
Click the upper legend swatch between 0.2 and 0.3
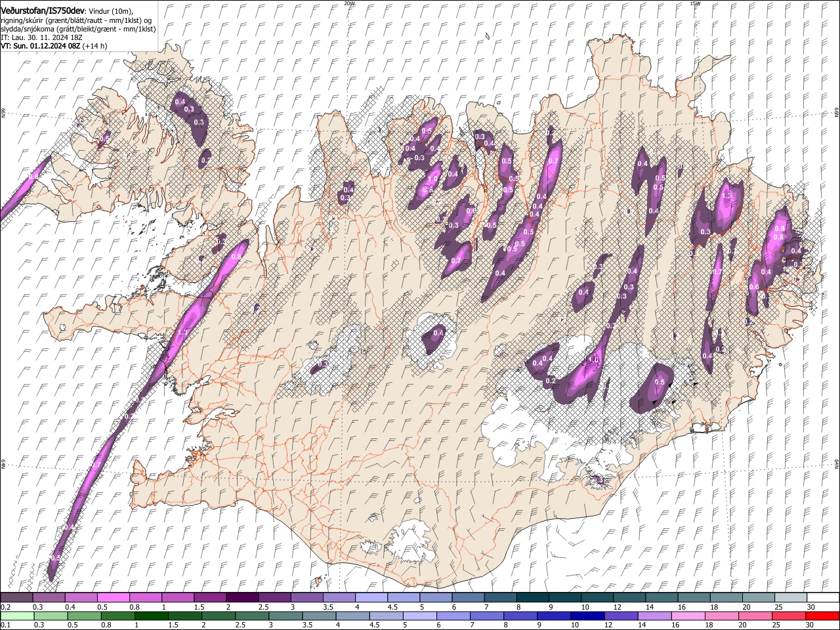[x=16, y=597]
